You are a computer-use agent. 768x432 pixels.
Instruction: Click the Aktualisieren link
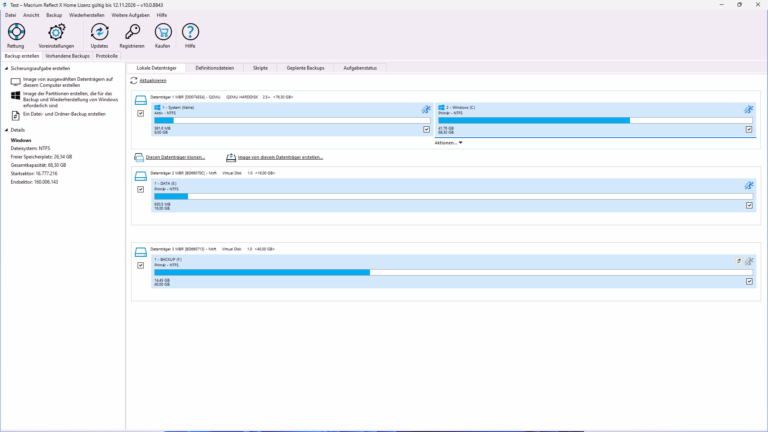[153, 80]
